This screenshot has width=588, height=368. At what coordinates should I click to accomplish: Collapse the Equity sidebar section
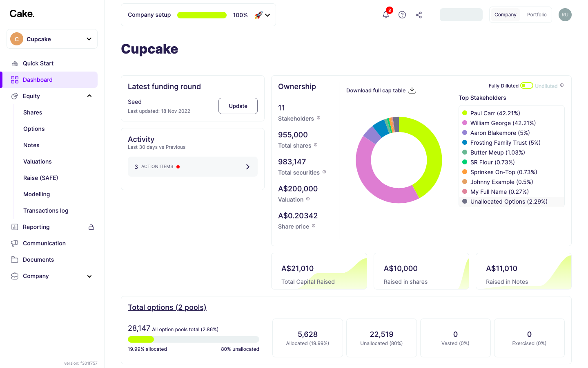coord(89,96)
